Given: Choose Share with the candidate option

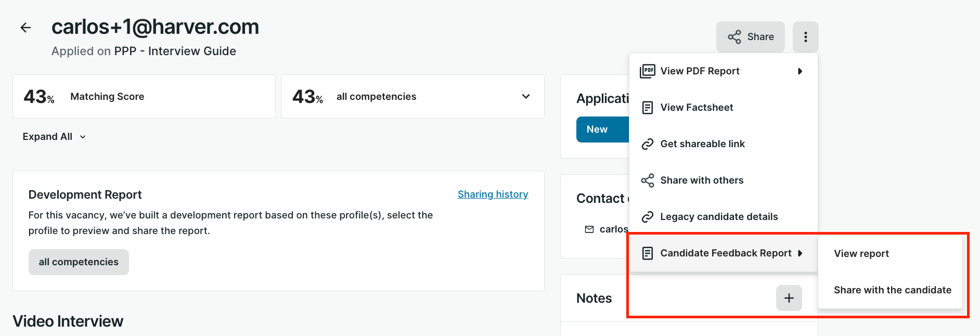Looking at the screenshot, I should click(892, 290).
